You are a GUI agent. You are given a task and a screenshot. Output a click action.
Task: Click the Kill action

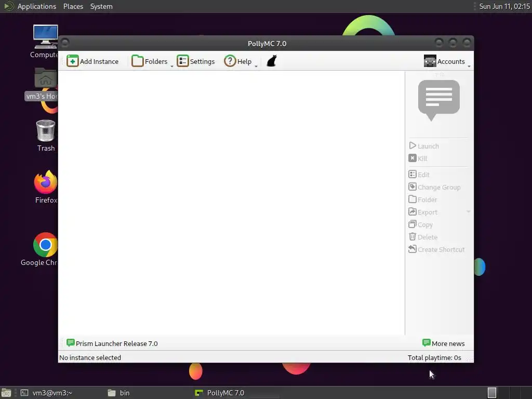click(x=418, y=158)
